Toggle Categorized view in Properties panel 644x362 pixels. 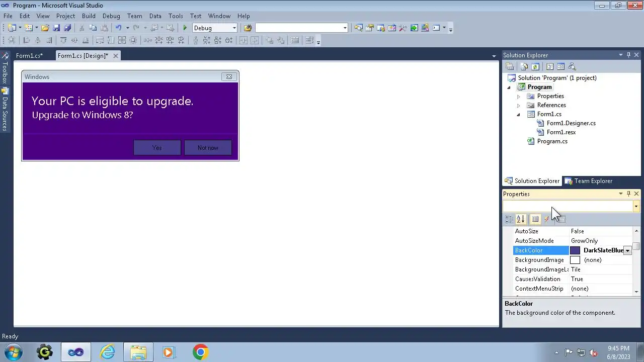[509, 219]
